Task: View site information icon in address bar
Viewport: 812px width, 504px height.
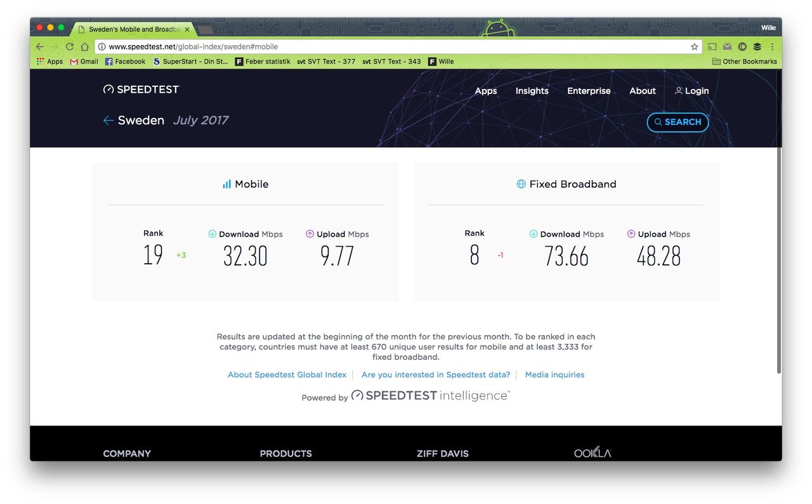Action: point(101,47)
